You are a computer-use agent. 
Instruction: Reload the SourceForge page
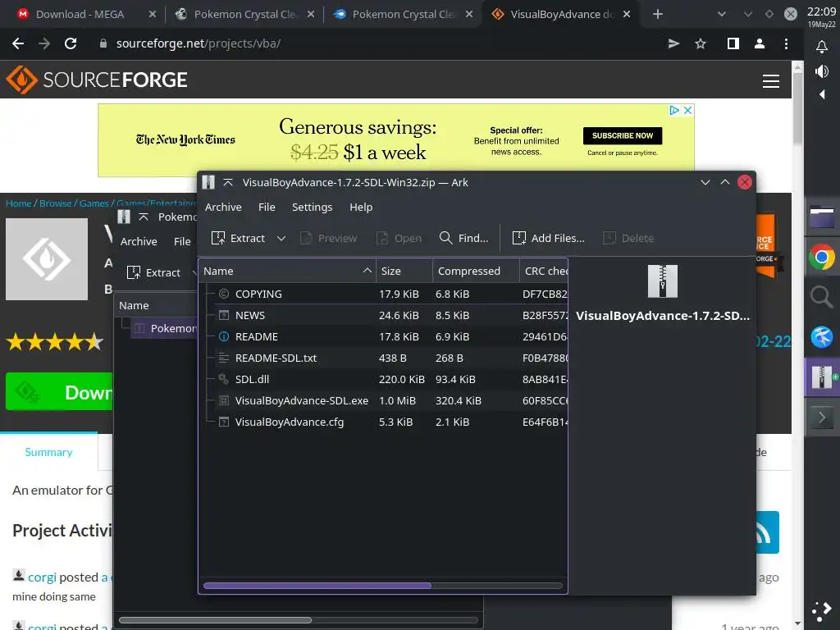pos(71,44)
